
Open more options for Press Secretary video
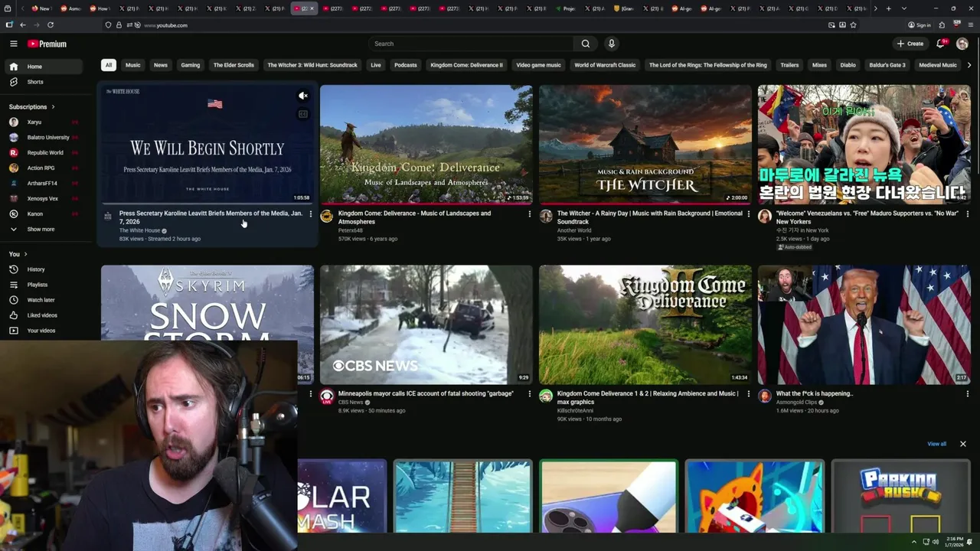coord(310,214)
